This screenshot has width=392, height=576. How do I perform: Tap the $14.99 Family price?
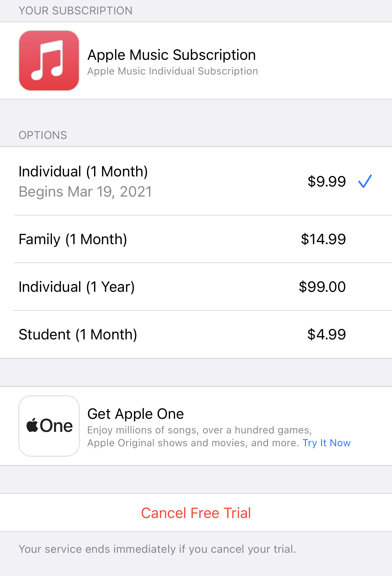(323, 239)
